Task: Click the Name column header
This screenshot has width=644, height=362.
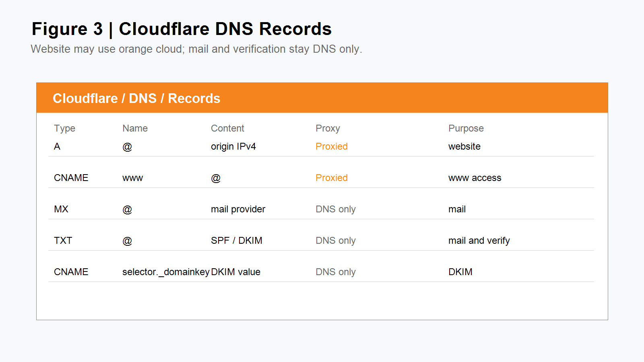Action: [x=135, y=128]
